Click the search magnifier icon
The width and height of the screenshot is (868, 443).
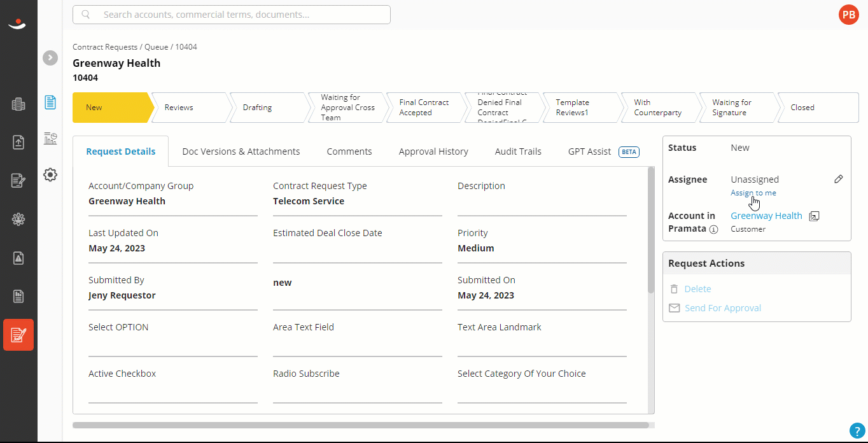pos(86,15)
